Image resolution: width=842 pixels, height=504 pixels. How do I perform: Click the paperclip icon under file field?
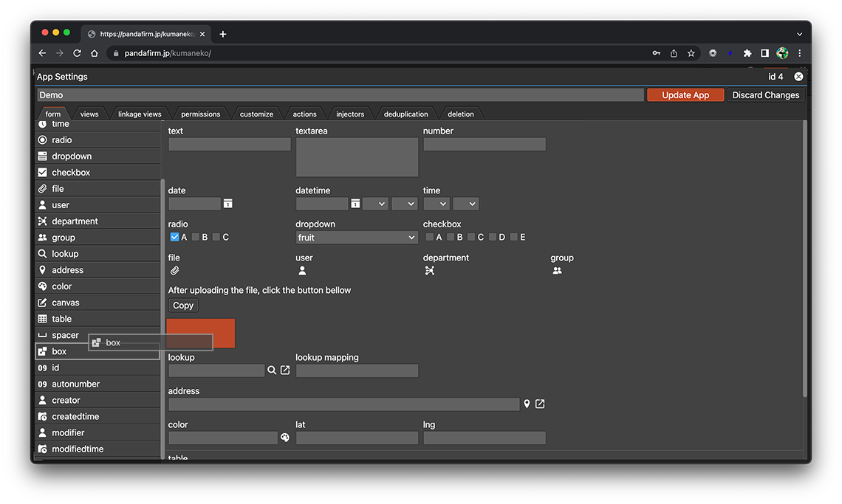tap(175, 271)
